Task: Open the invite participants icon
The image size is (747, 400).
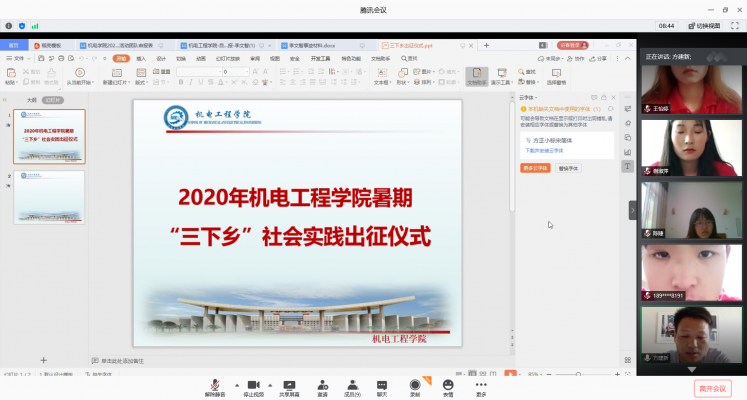Action: 322,385
